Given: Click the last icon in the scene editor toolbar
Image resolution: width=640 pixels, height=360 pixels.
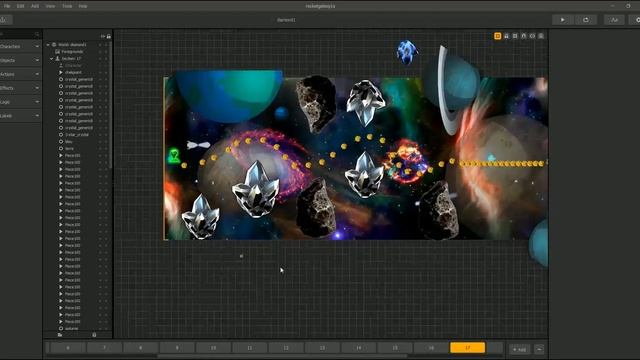Looking at the screenshot, I should [541, 36].
